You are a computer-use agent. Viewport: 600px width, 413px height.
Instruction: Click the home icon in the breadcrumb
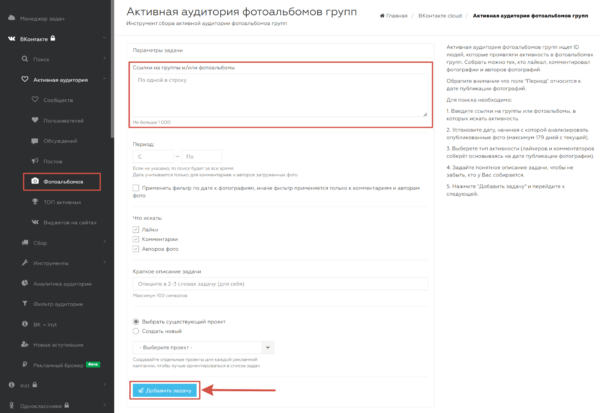pyautogui.click(x=382, y=16)
